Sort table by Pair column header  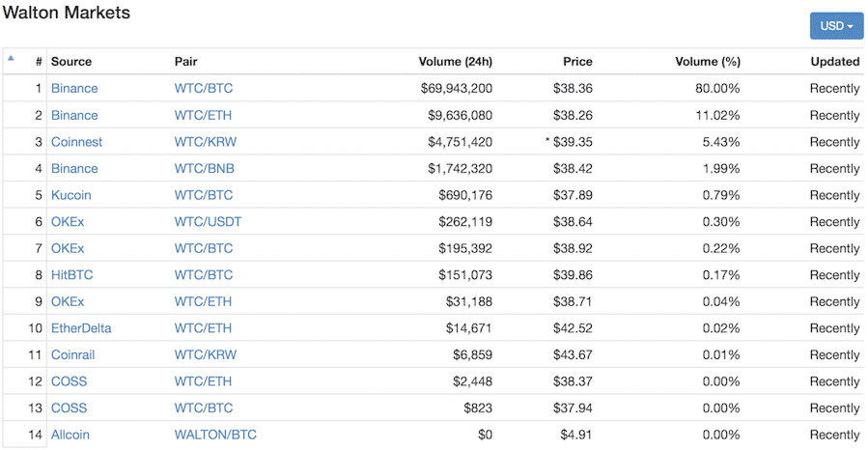tap(186, 62)
